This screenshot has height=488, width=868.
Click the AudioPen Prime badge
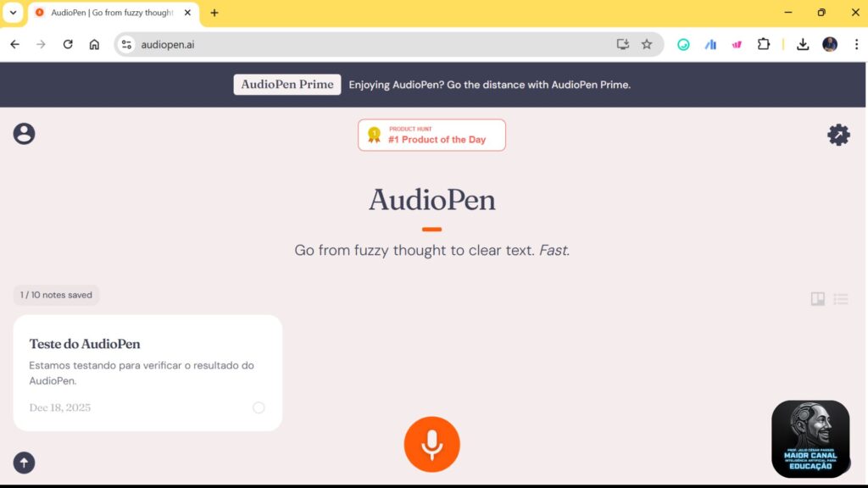coord(287,85)
